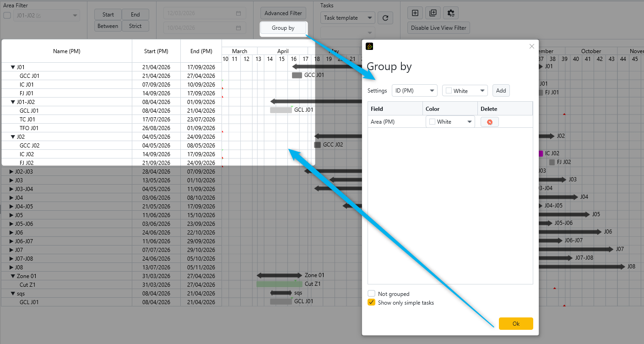
Task: Click the refresh icon beside Task template
Action: point(385,18)
